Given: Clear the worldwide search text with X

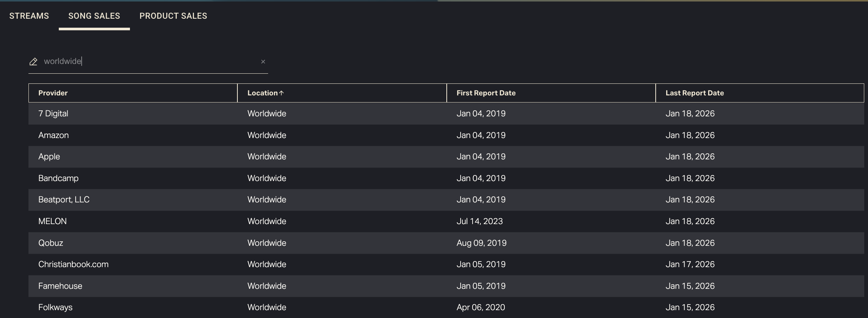Looking at the screenshot, I should (x=263, y=62).
